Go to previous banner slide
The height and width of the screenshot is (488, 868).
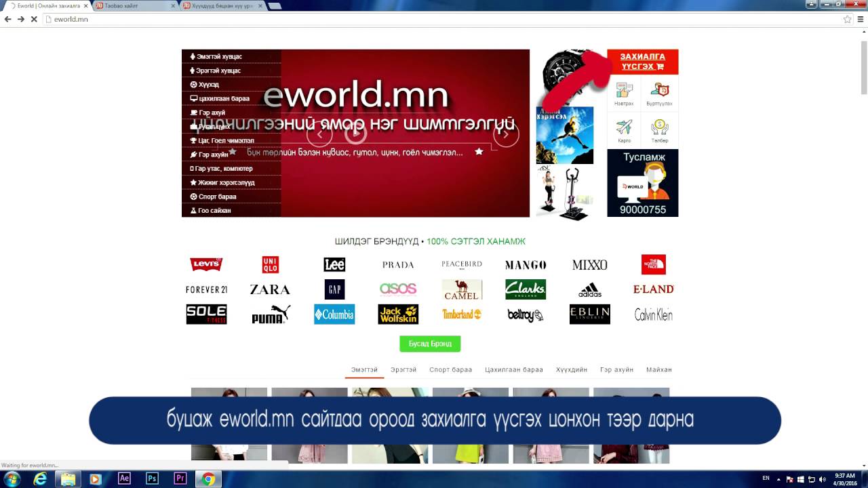coord(319,134)
